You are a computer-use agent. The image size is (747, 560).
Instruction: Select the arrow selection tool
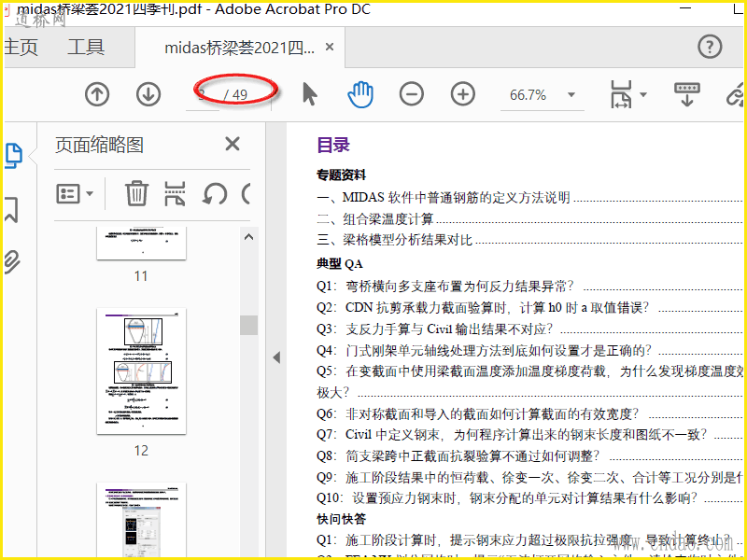(310, 94)
